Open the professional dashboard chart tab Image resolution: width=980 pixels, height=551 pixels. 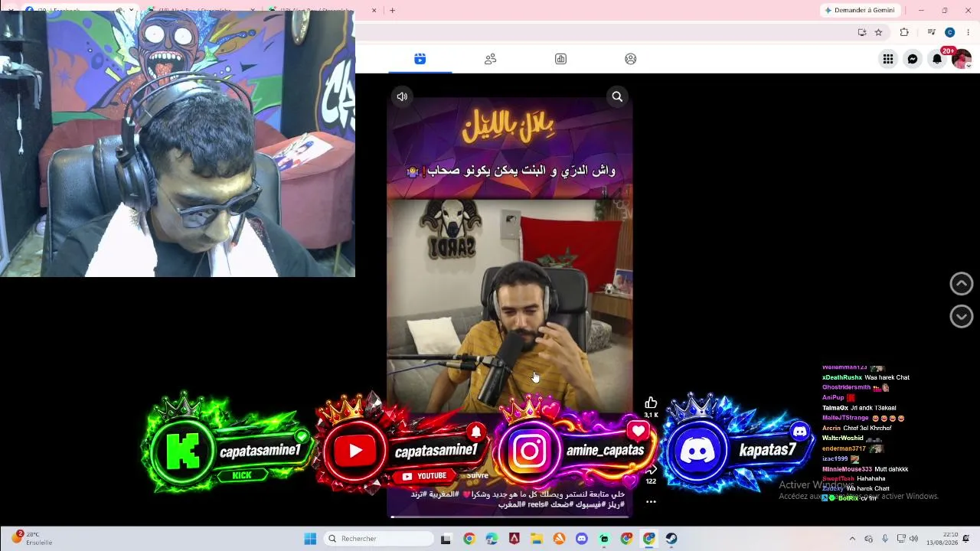[560, 59]
